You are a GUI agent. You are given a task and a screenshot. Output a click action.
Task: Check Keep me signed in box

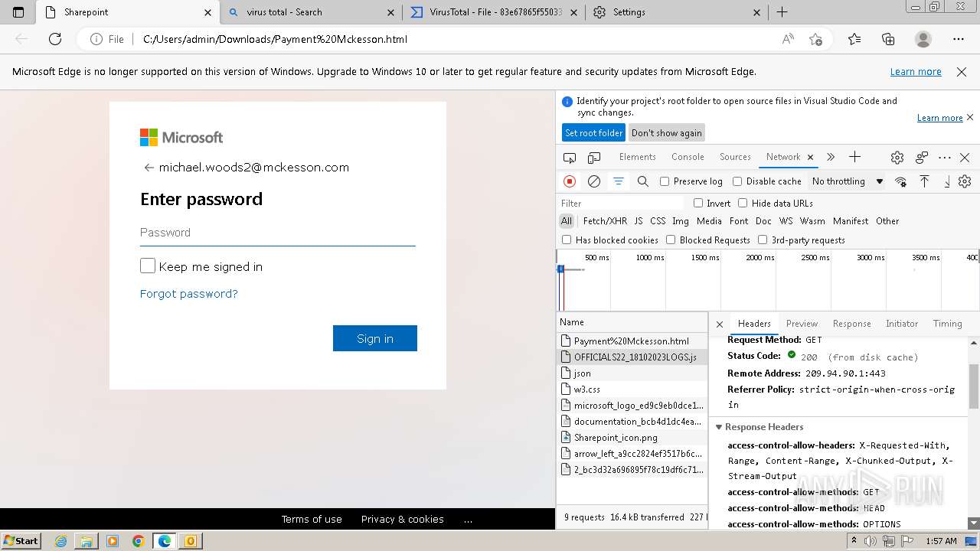148,266
